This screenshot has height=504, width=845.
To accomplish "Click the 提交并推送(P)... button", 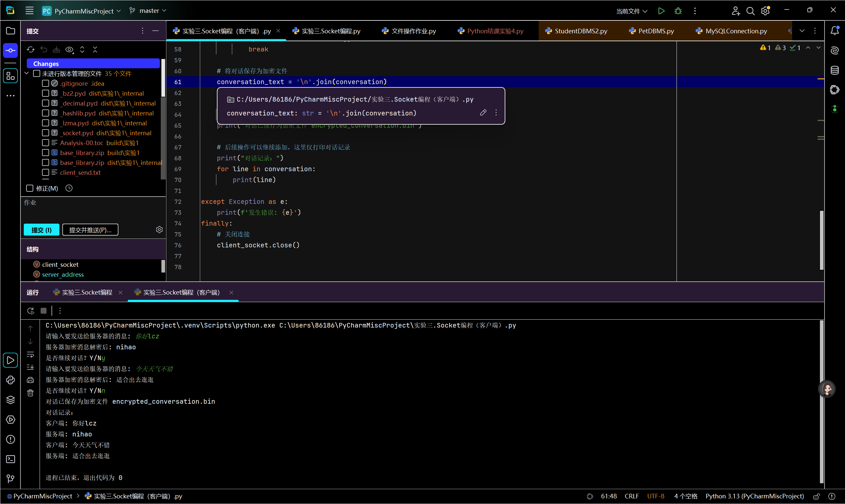I will [90, 230].
